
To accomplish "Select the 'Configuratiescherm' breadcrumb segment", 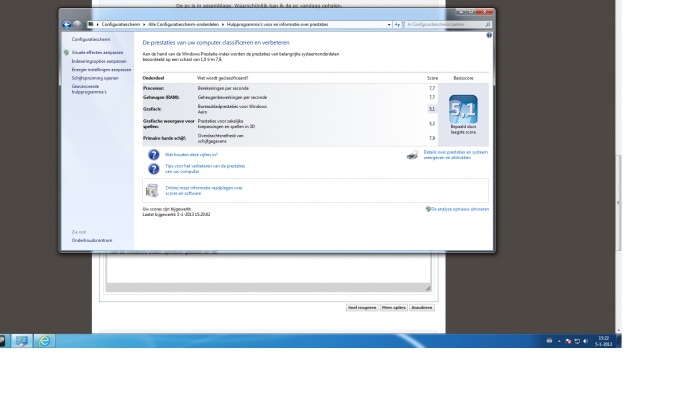I will (x=121, y=25).
